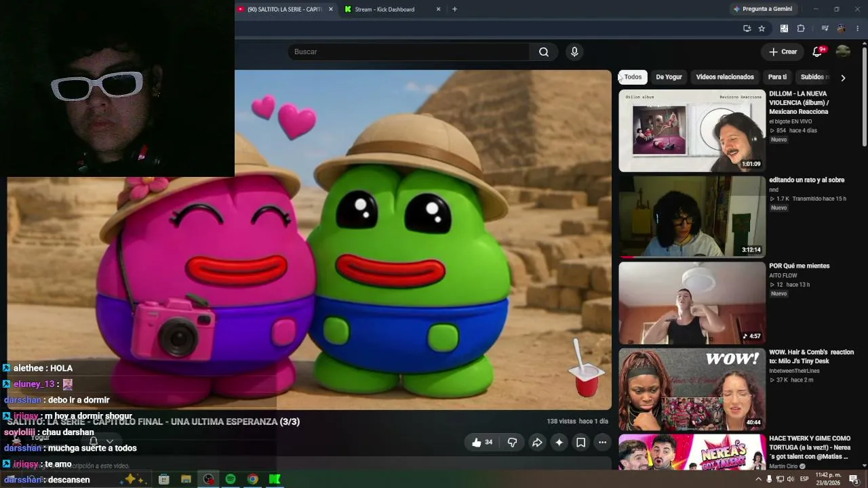Open a new browser tab

[454, 9]
